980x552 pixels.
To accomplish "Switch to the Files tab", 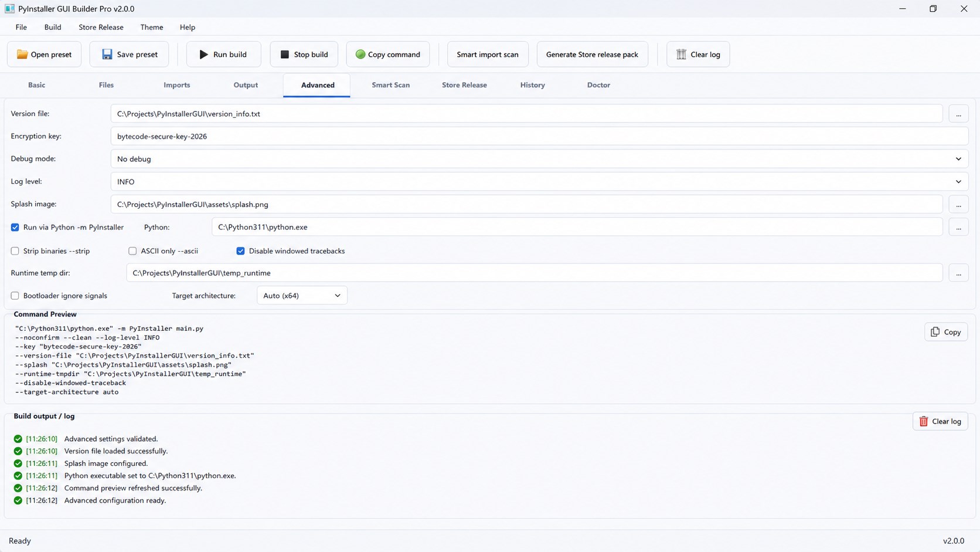I will point(106,85).
